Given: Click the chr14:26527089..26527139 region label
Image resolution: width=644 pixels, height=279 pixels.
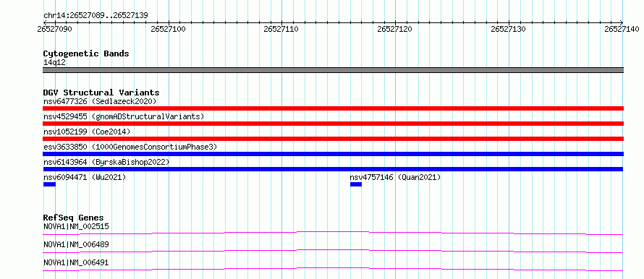Looking at the screenshot, I should 96,16.
